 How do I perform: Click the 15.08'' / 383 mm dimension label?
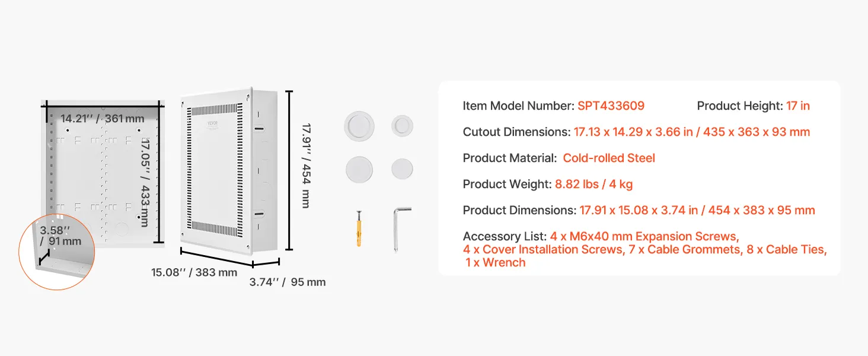[194, 272]
